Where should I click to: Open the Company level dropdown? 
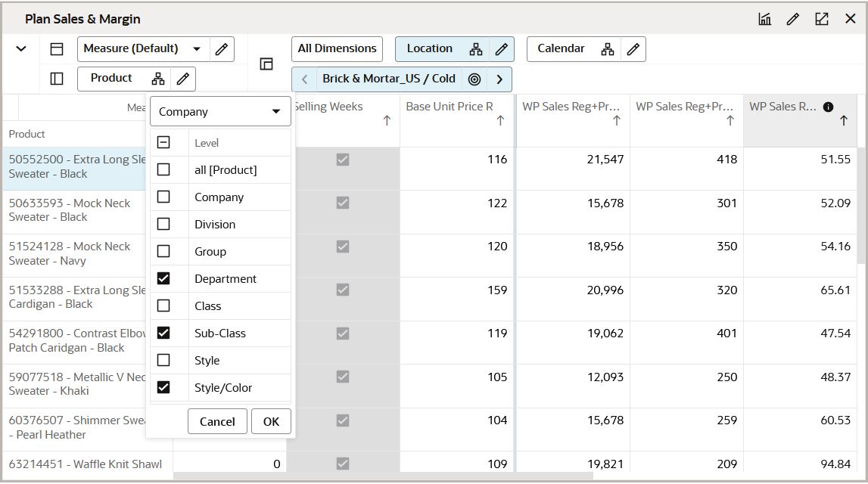coord(220,112)
